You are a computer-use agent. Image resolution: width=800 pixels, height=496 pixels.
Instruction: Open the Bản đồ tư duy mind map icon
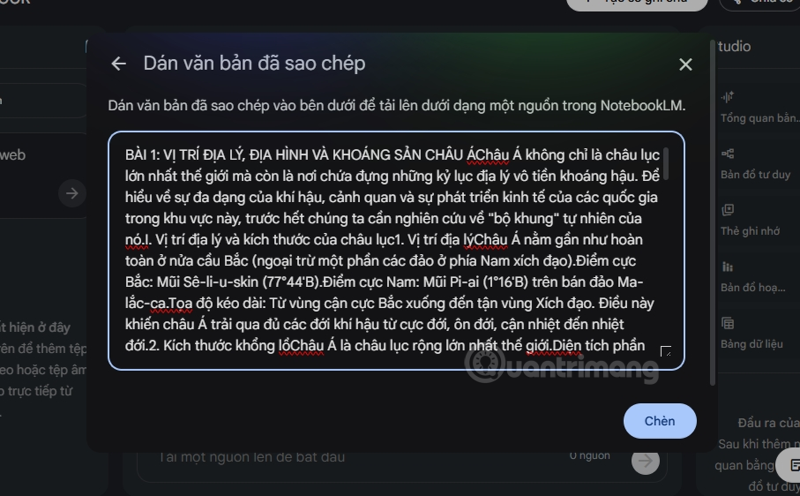tap(728, 154)
